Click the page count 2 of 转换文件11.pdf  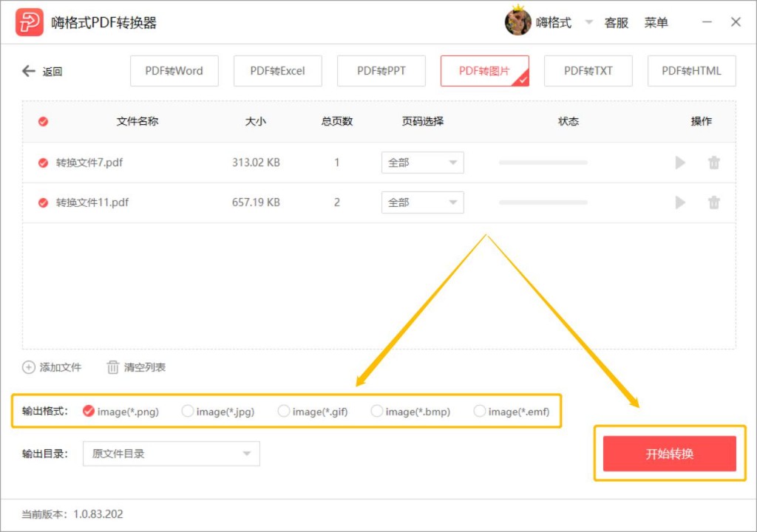coord(337,202)
